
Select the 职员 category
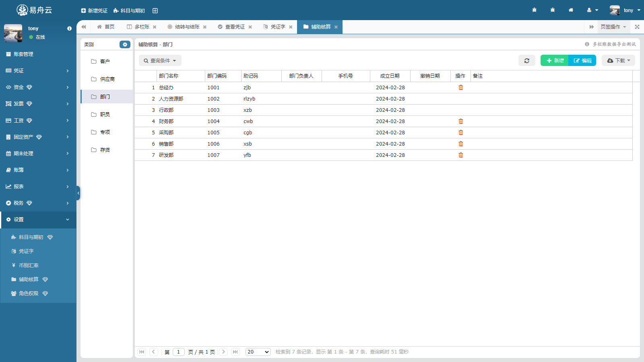pyautogui.click(x=107, y=115)
